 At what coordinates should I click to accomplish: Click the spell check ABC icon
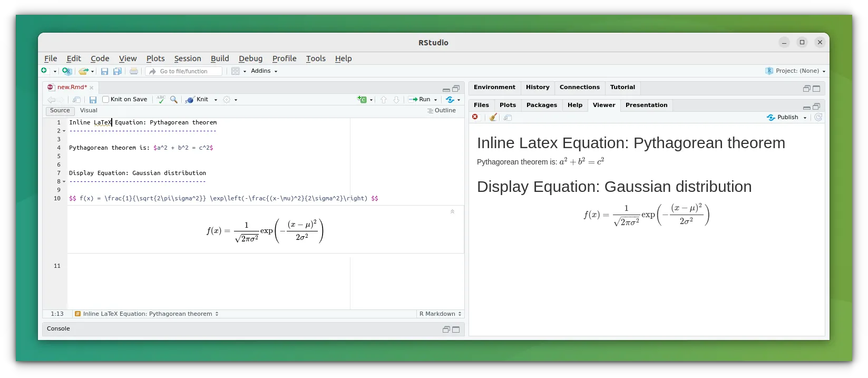click(x=161, y=99)
